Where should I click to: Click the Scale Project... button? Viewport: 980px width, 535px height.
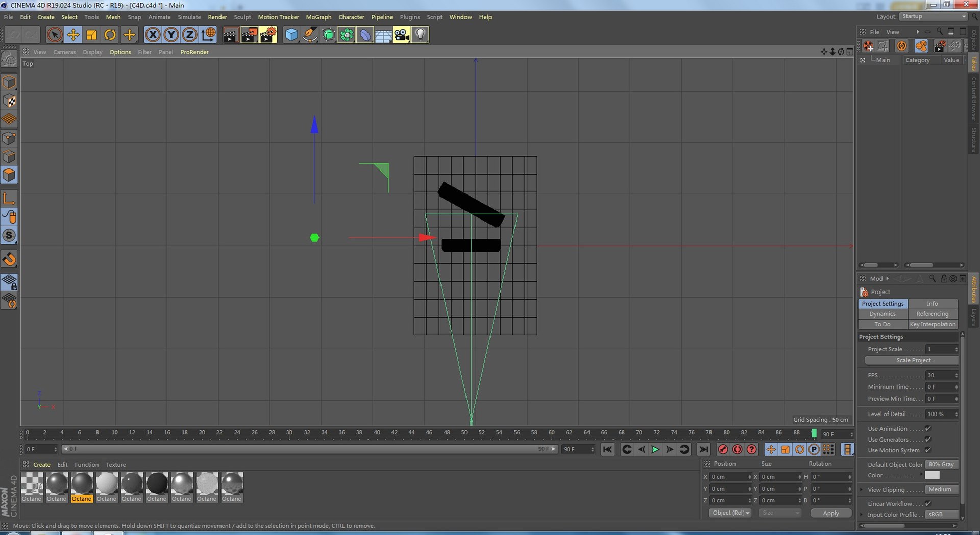tap(911, 360)
